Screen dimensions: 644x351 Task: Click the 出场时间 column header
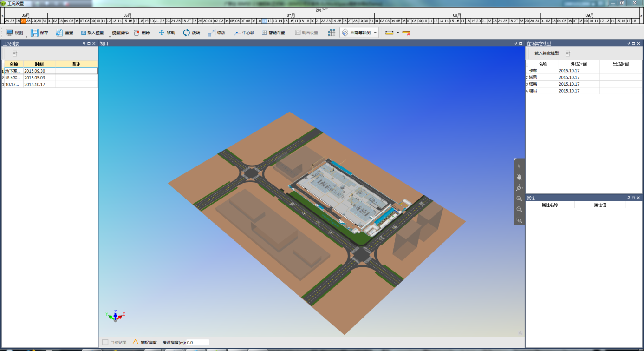[620, 64]
